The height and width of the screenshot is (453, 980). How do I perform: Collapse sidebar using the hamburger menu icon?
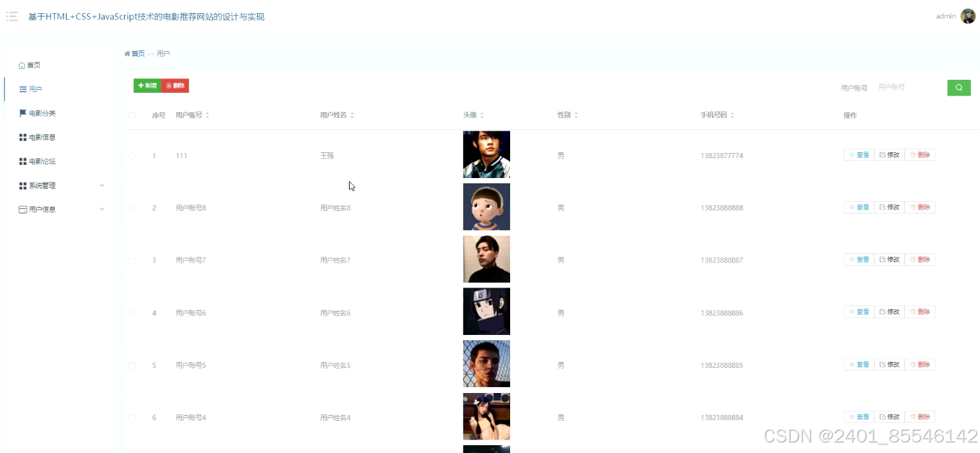pos(12,16)
